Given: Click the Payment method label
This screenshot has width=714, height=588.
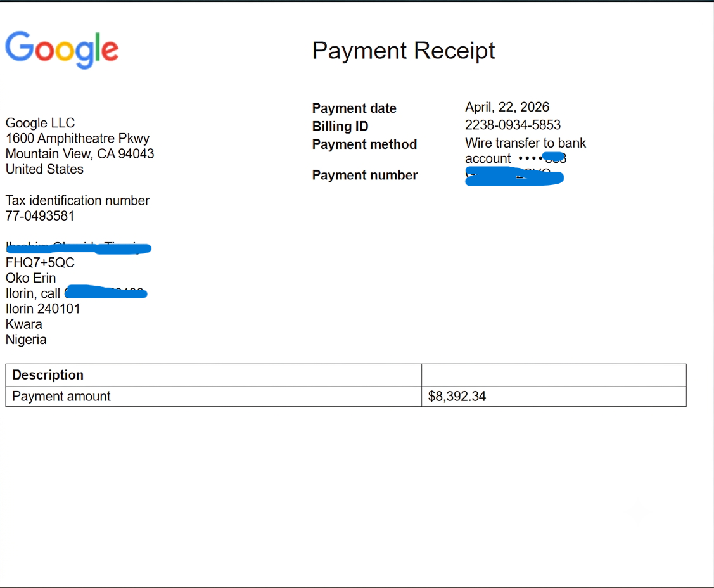Looking at the screenshot, I should (x=365, y=144).
